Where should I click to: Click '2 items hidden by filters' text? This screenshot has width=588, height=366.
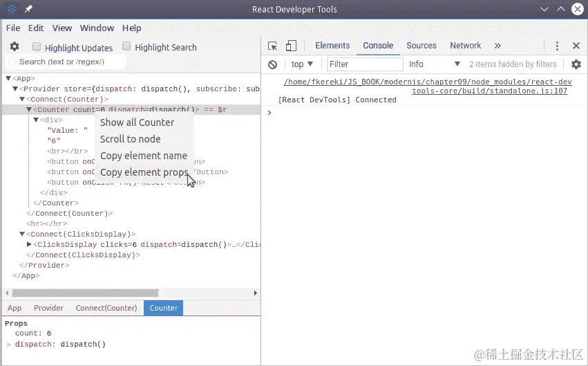pos(513,64)
